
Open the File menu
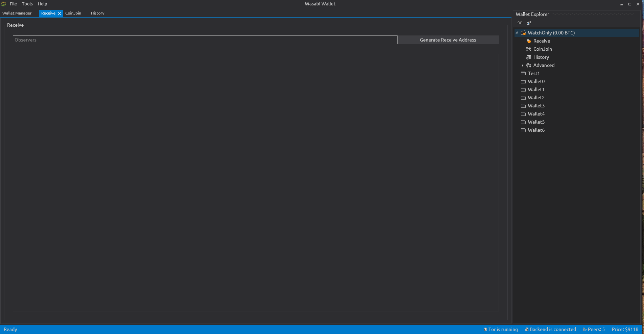click(x=13, y=4)
